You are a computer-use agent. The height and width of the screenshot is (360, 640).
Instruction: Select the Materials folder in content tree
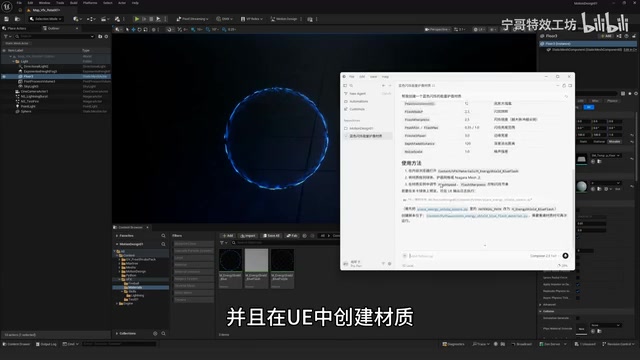pyautogui.click(x=135, y=287)
